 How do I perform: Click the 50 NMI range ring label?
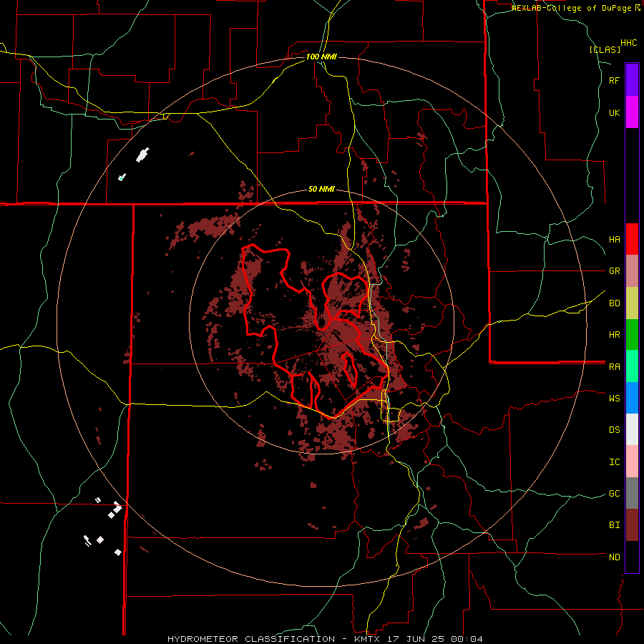tap(321, 189)
